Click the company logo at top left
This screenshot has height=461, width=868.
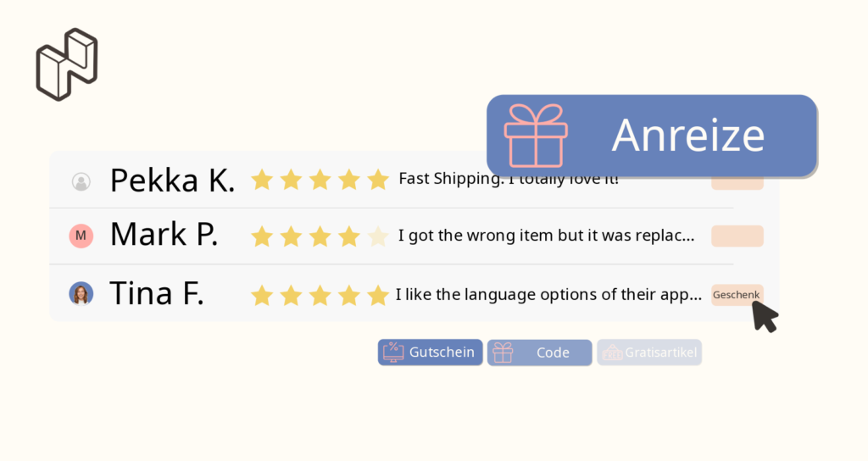coord(66,64)
